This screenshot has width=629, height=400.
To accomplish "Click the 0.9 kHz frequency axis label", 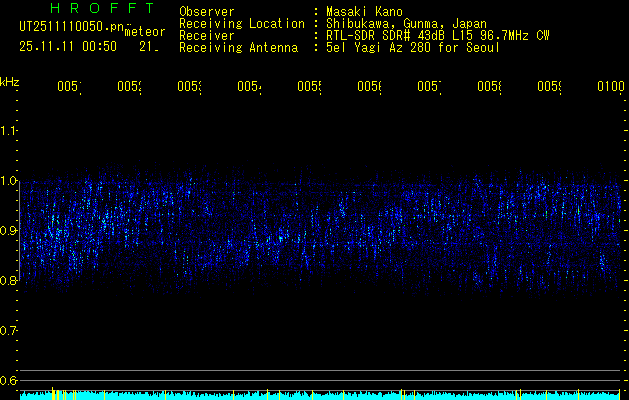I will coord(8,231).
